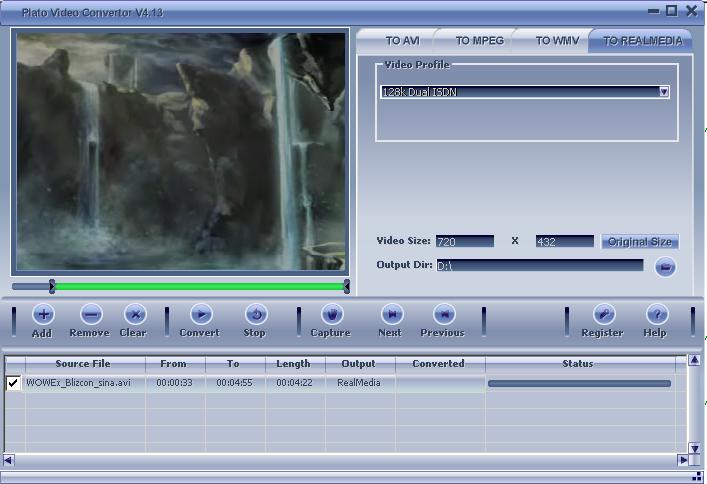Click the Output column header
This screenshot has width=707, height=484.
[x=360, y=364]
